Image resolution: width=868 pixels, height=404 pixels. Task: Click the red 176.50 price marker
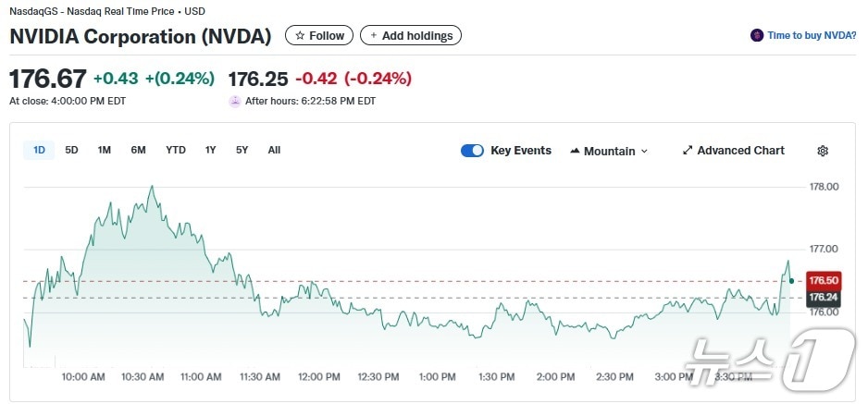824,280
